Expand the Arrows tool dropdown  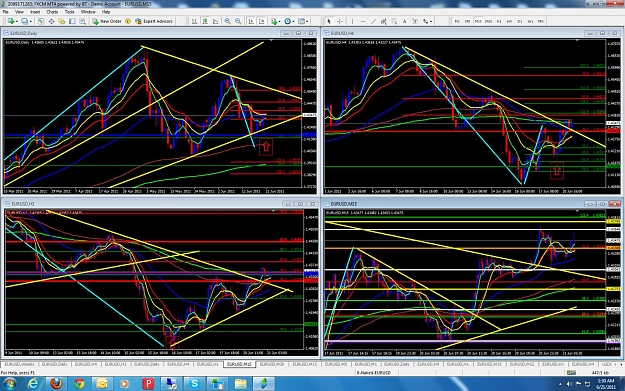tap(431, 21)
